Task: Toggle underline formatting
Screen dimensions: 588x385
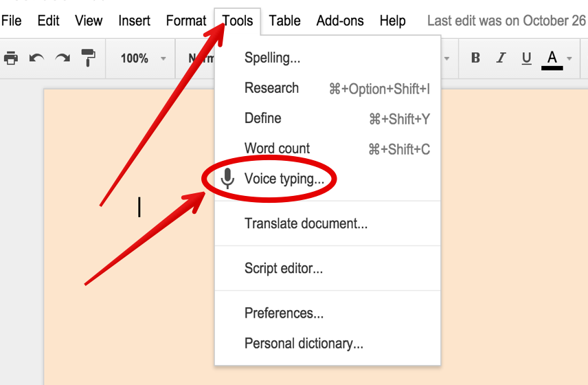Action: (526, 58)
